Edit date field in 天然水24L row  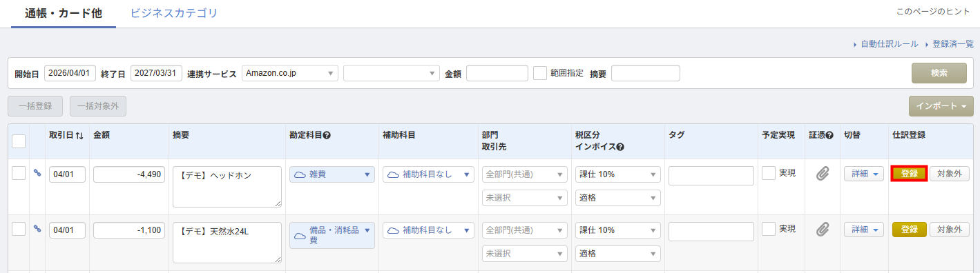(x=67, y=230)
